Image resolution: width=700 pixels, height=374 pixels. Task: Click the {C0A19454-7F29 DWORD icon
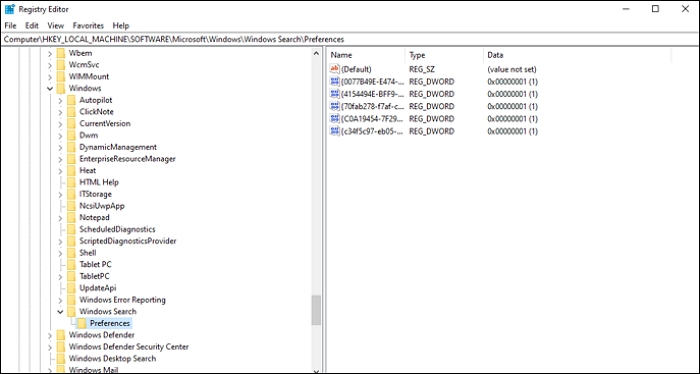pyautogui.click(x=334, y=119)
